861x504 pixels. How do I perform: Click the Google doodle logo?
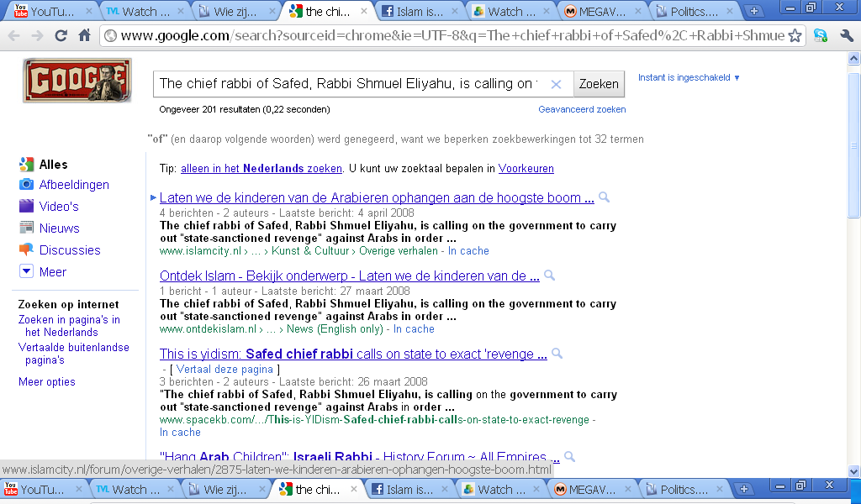[77, 81]
